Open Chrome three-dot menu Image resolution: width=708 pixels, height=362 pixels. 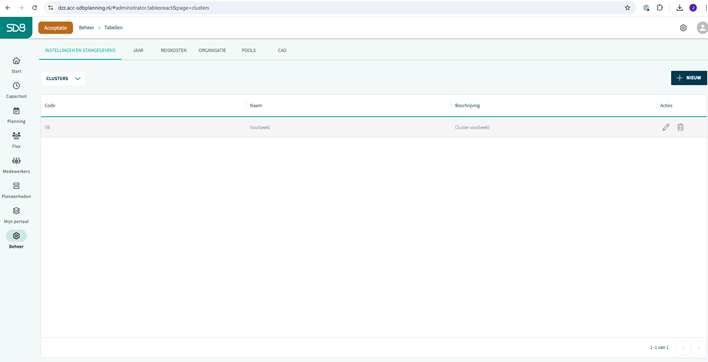(705, 8)
